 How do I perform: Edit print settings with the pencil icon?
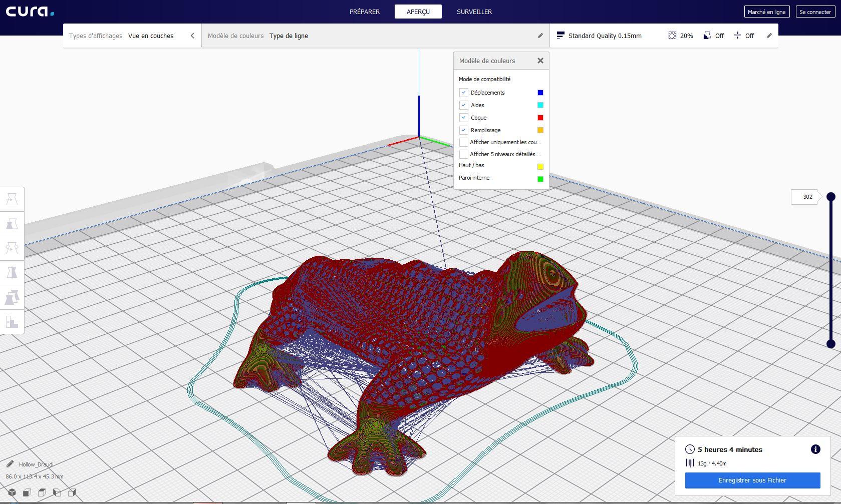(769, 36)
